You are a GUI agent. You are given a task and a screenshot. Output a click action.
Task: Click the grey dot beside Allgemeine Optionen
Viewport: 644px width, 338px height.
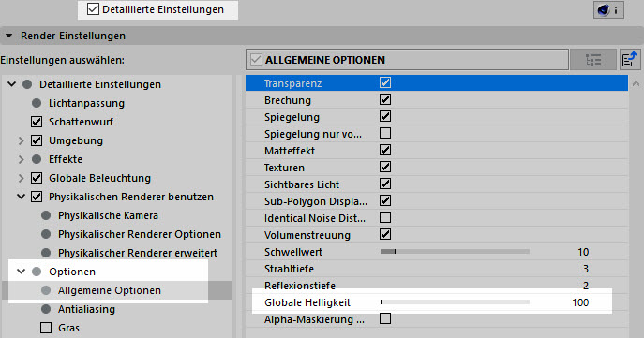tap(46, 290)
